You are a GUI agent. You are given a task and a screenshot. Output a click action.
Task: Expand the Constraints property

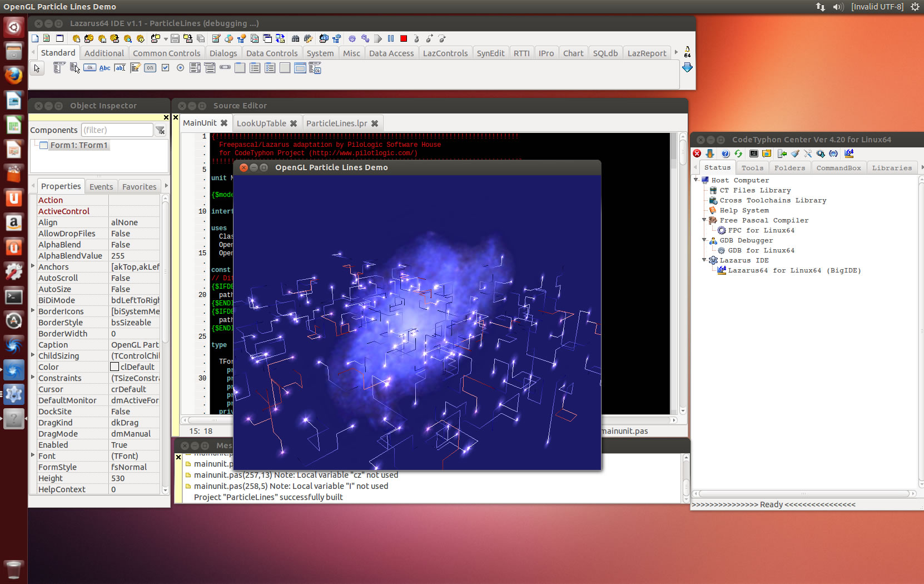pyautogui.click(x=33, y=378)
